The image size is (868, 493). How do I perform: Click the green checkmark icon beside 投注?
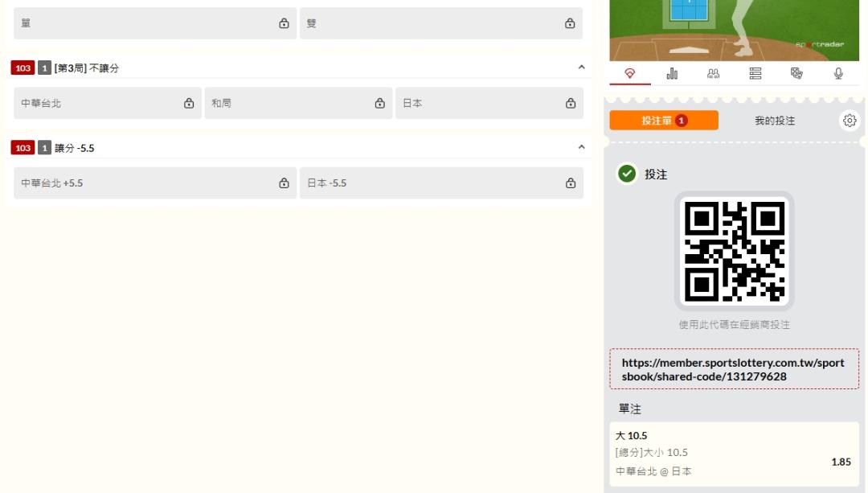click(x=627, y=174)
